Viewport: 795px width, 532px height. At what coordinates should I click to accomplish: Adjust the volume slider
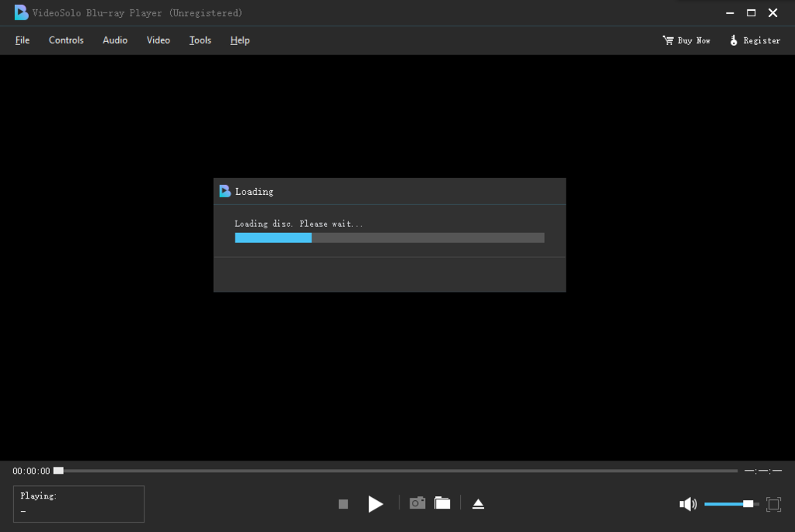coord(731,503)
